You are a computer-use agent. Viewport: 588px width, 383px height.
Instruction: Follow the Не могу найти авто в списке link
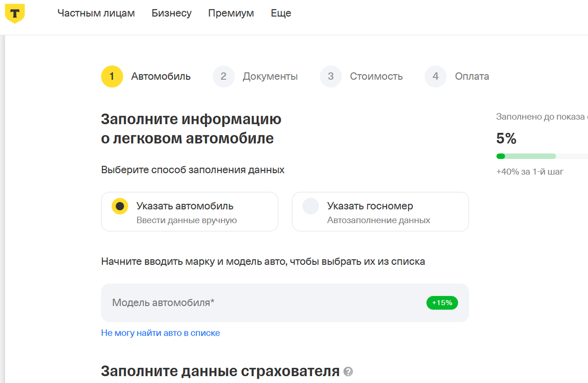(x=161, y=333)
